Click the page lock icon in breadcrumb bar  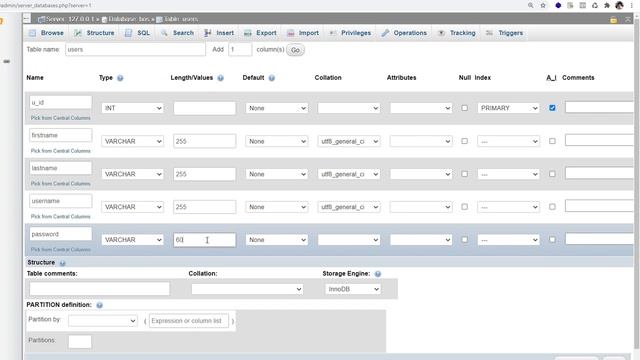point(613,19)
